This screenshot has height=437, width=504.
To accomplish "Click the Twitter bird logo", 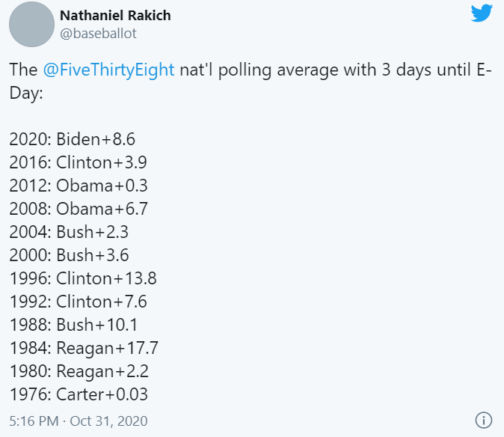I will click(x=482, y=15).
